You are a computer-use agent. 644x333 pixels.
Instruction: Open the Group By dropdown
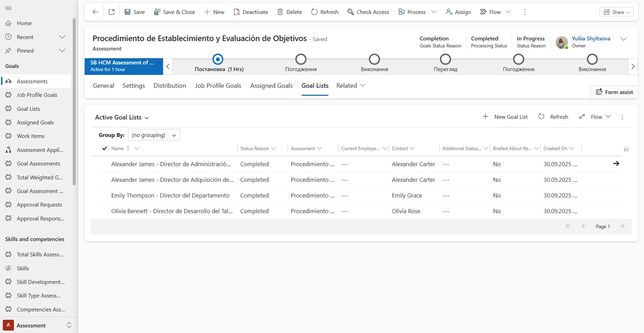[x=154, y=135]
